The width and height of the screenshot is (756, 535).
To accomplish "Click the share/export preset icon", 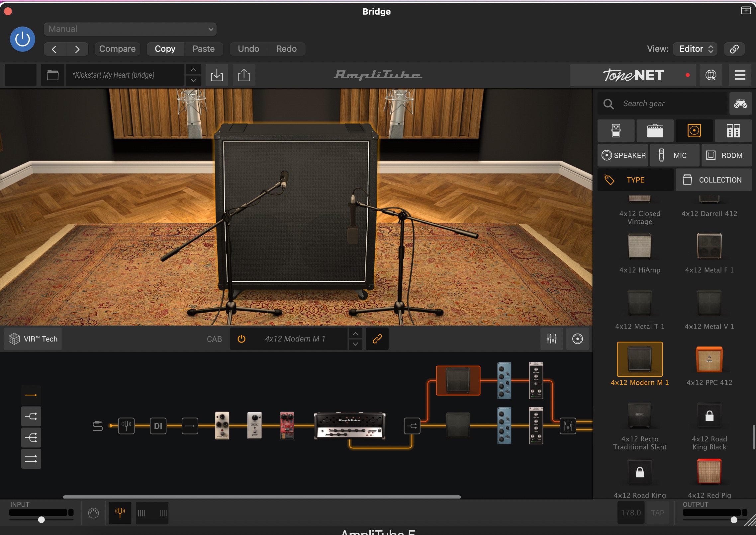I will click(244, 75).
